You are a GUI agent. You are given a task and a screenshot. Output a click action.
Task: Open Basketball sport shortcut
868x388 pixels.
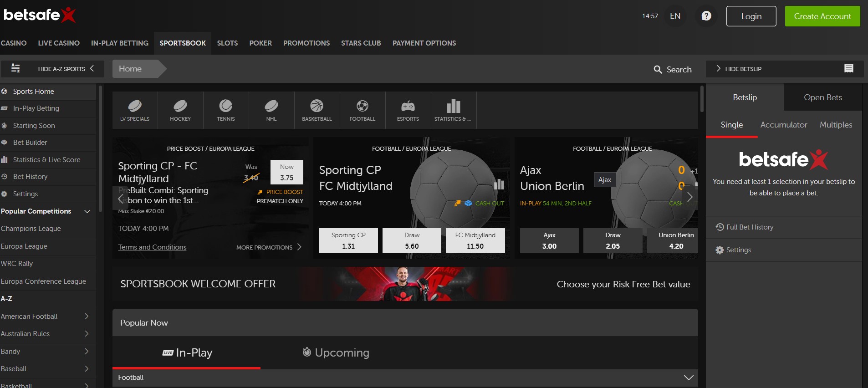(x=317, y=110)
